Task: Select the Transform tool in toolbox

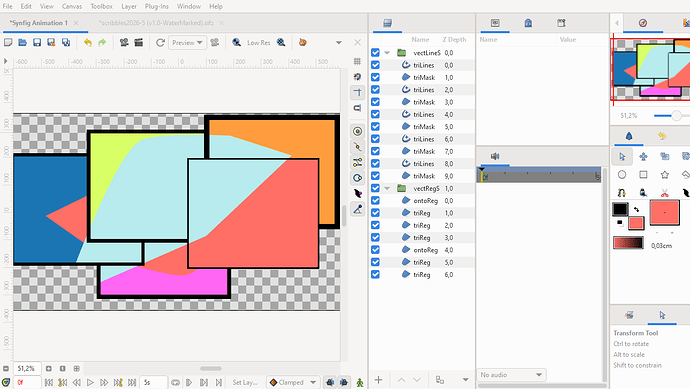Action: pyautogui.click(x=622, y=156)
